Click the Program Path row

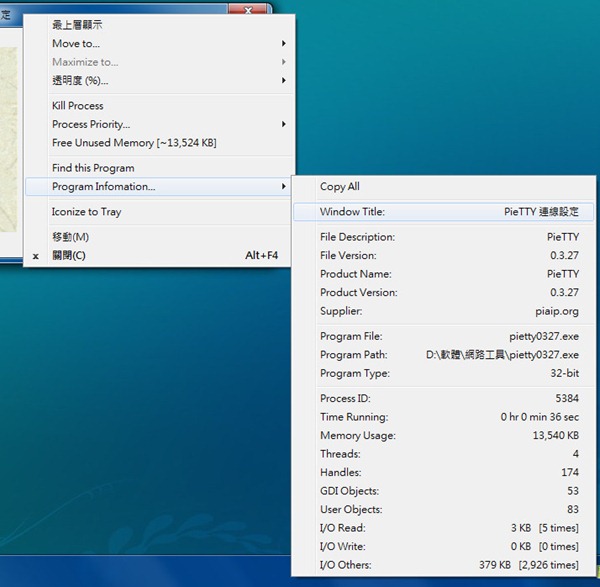pyautogui.click(x=444, y=355)
